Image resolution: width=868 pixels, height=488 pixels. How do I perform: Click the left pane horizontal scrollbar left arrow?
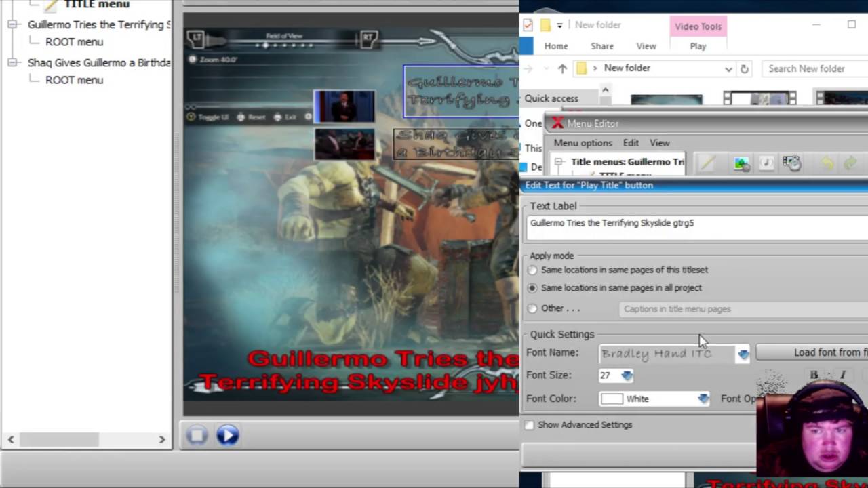click(x=11, y=440)
